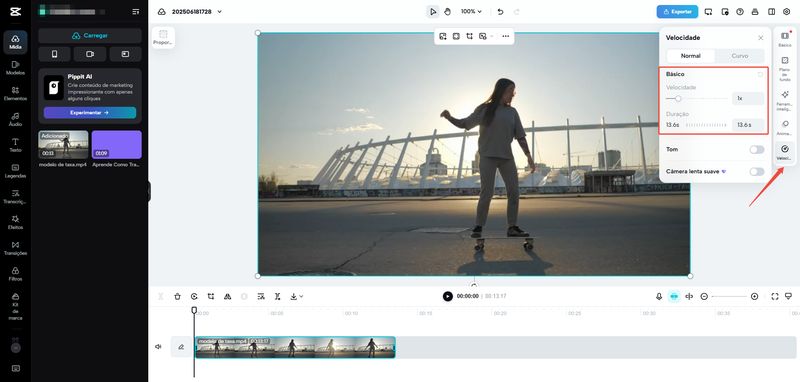Click the Exportar button

pyautogui.click(x=677, y=11)
